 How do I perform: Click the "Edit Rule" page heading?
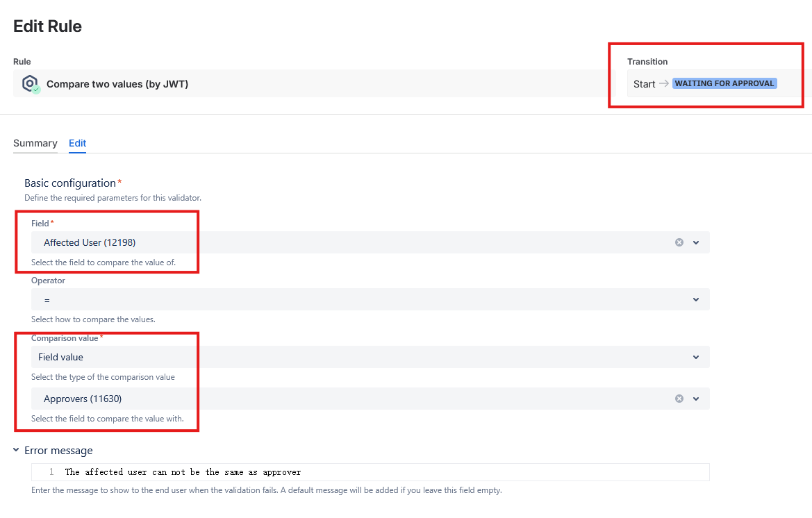click(48, 26)
